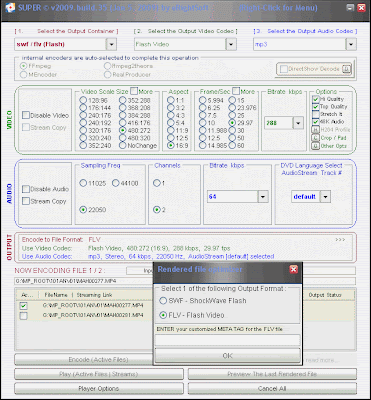Expand the Output Audio Codec dropdown
Viewport: 371px width, 400px height.
(350, 44)
